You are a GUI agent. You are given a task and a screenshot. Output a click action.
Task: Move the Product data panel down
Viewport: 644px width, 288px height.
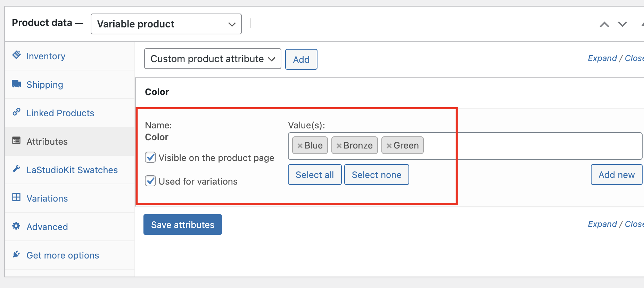tap(622, 24)
